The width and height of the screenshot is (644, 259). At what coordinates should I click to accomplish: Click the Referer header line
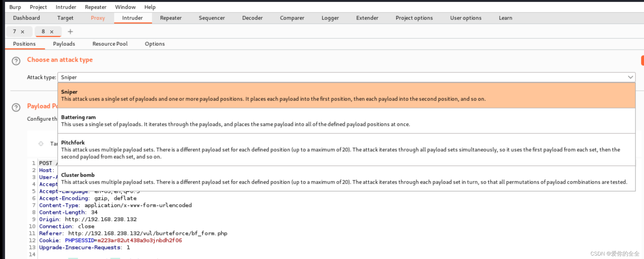[133, 233]
